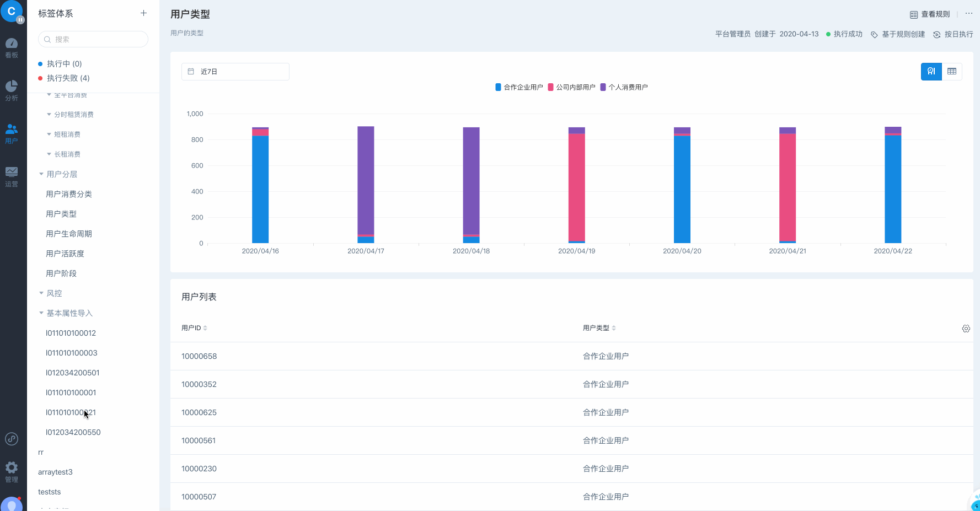This screenshot has width=980, height=511.
Task: Sort by 用户类型 column arrows
Action: click(614, 328)
